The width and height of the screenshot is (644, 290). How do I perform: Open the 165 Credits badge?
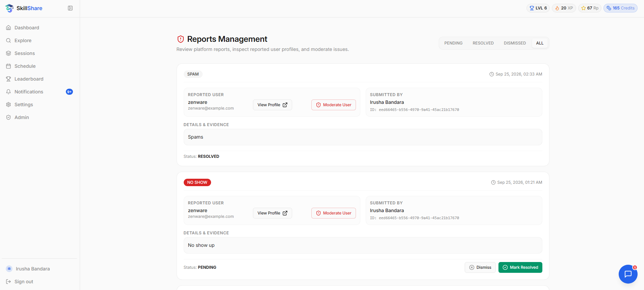[620, 8]
